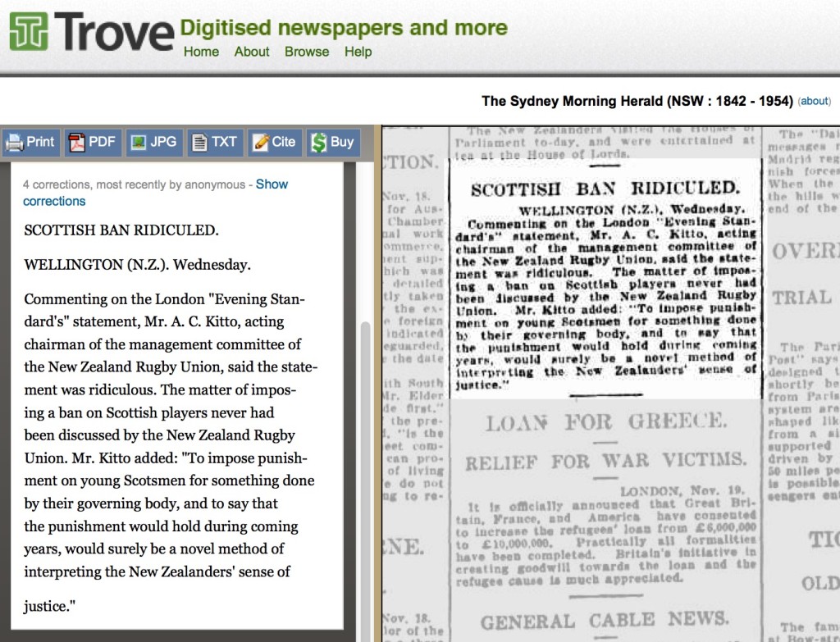Screen dimensions: 840x642
Task: Click the pencil Cite icon
Action: [260, 143]
